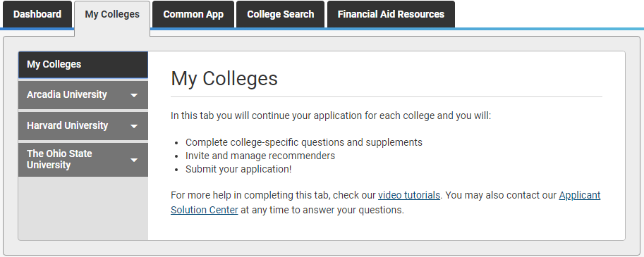Viewport: 644px width, 257px height.
Task: Expand the Arcadia University dropdown arrow
Action: (x=134, y=95)
